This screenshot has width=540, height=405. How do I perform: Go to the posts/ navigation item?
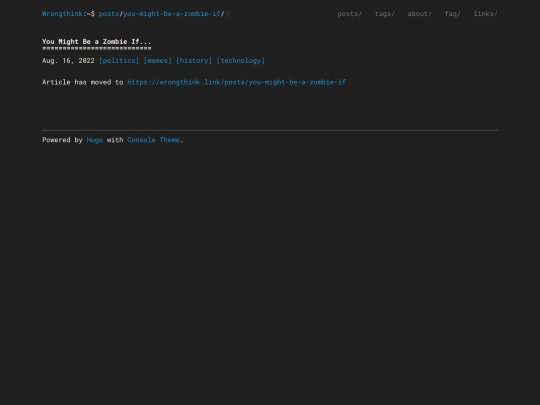tap(350, 14)
